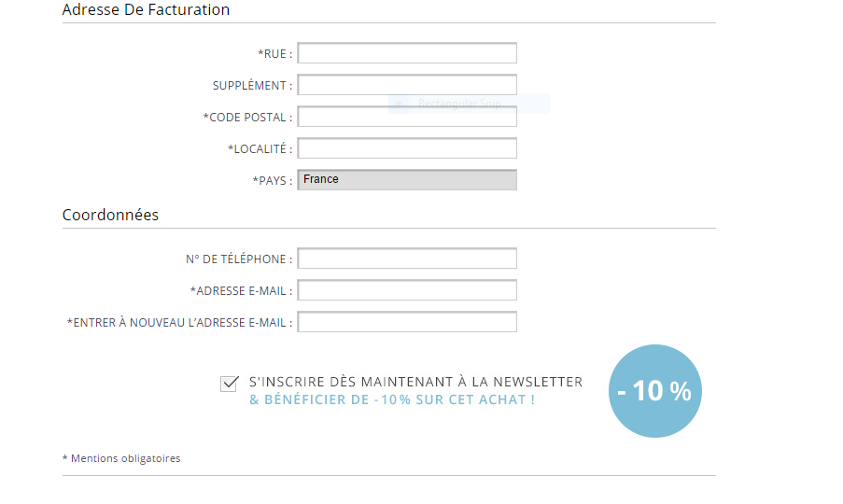
Task: Click the *CODE POSTAL label
Action: coord(247,118)
